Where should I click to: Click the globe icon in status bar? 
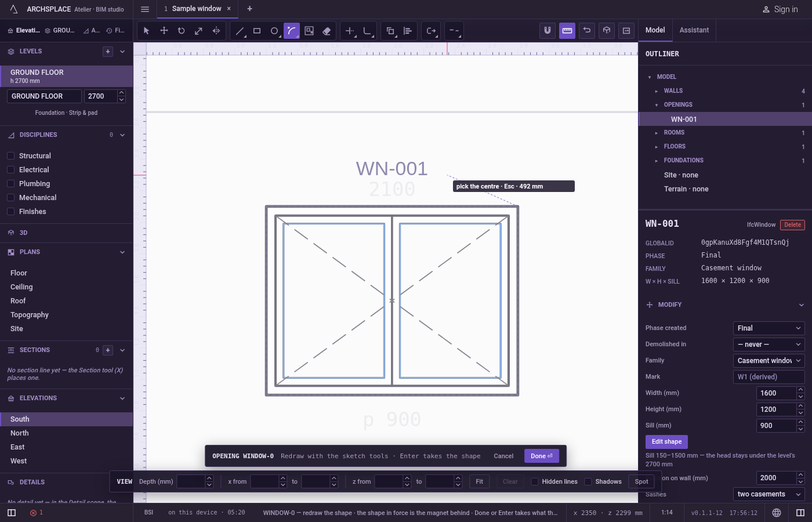(x=777, y=513)
